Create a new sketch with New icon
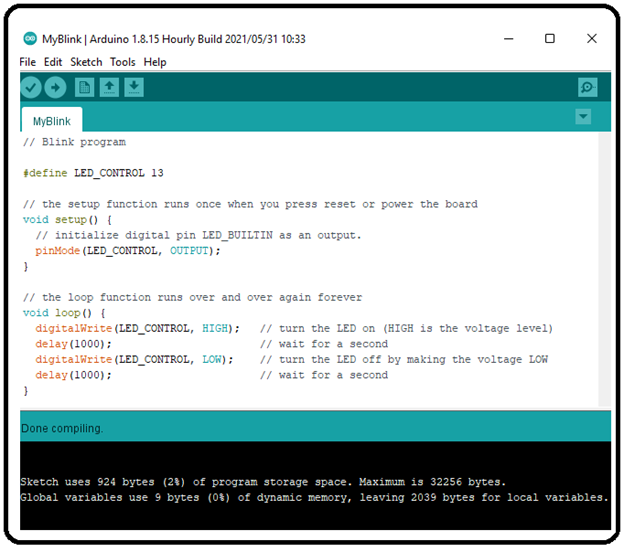 (x=84, y=88)
